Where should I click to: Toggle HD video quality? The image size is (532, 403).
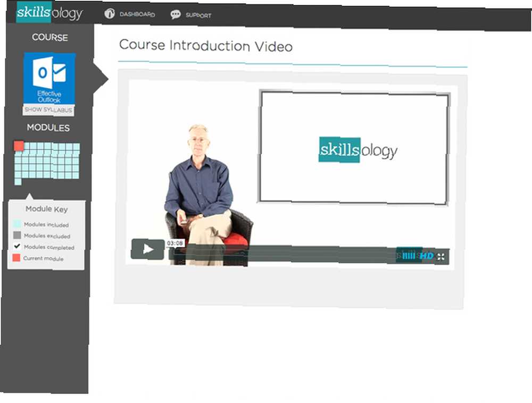coord(427,256)
